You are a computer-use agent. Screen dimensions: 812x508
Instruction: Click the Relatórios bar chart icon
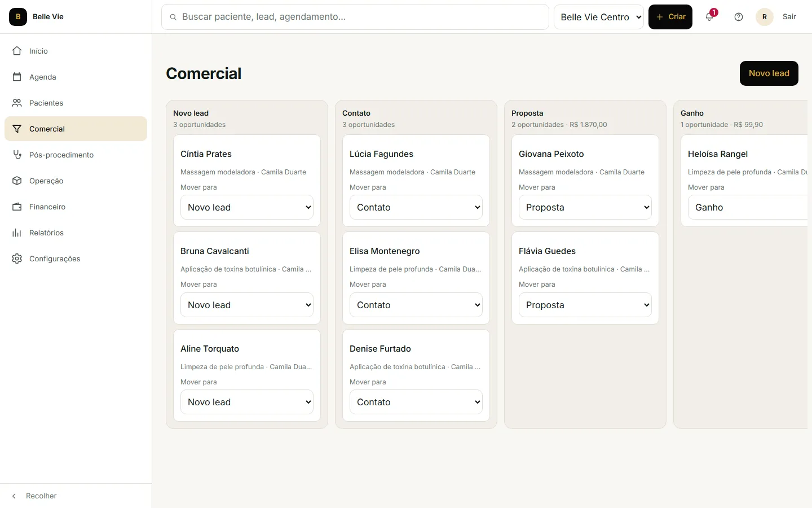pyautogui.click(x=17, y=233)
